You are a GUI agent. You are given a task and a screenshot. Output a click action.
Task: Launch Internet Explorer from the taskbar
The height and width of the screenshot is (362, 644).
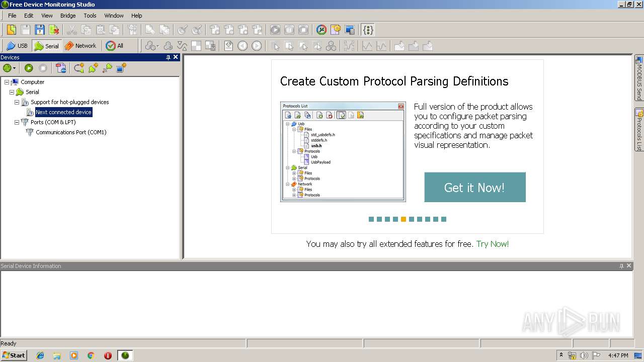(40, 355)
